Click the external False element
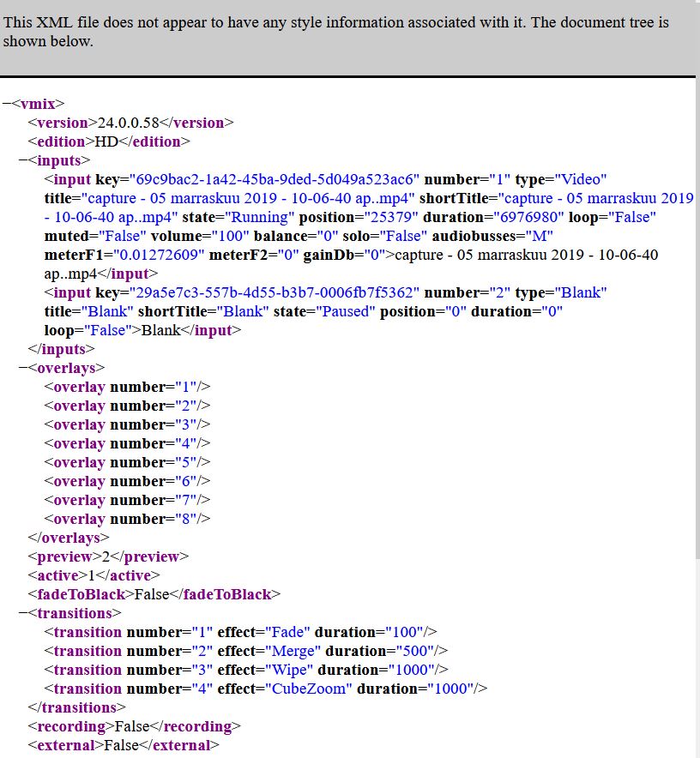700x758 pixels. [x=123, y=745]
